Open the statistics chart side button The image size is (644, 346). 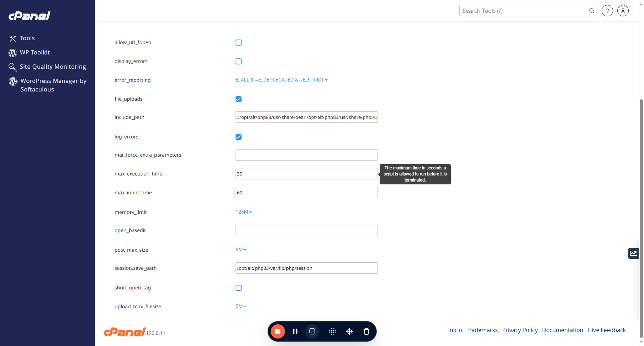[x=633, y=253]
